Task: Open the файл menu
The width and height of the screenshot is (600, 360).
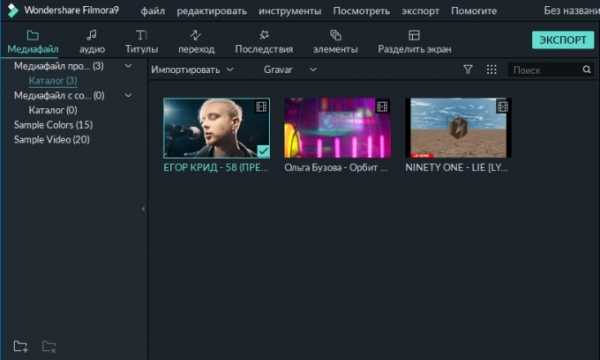Action: [153, 11]
